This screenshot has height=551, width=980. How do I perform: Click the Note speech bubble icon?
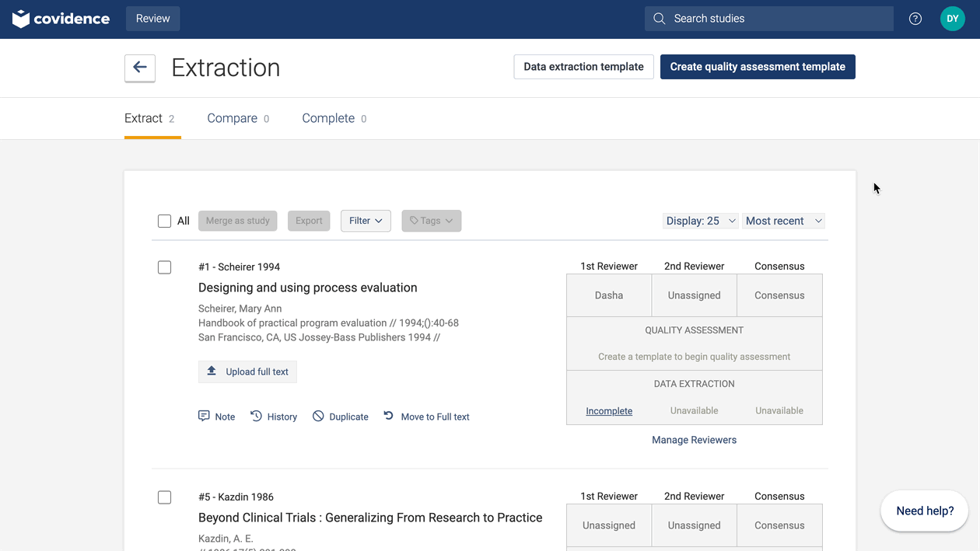click(x=204, y=417)
